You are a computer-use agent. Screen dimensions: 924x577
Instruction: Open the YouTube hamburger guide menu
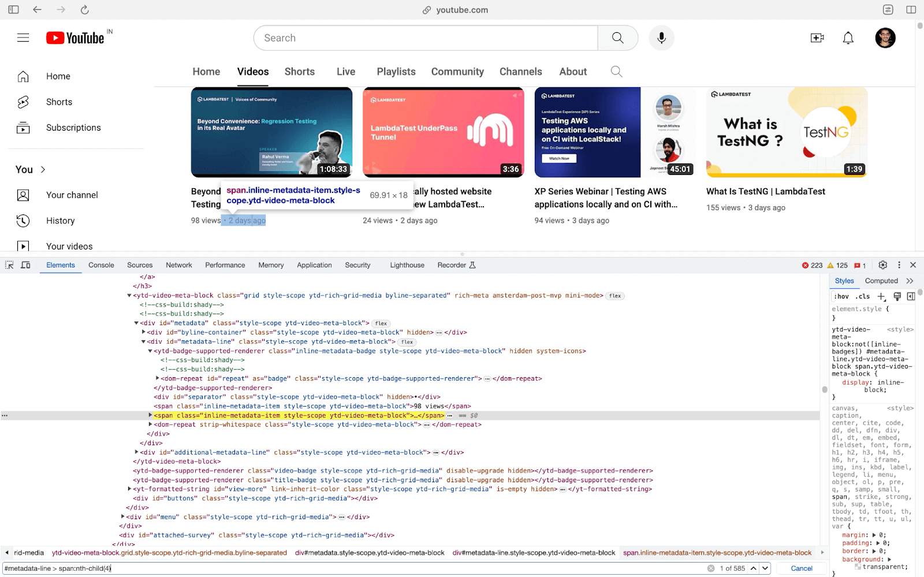23,38
